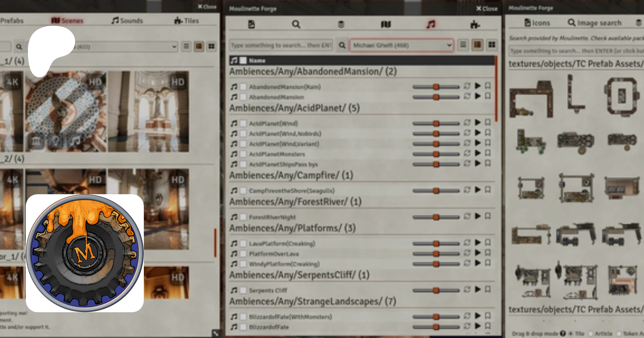Expand the creator dropdown in Scenes panel
The height and width of the screenshot is (338, 644).
point(174,47)
